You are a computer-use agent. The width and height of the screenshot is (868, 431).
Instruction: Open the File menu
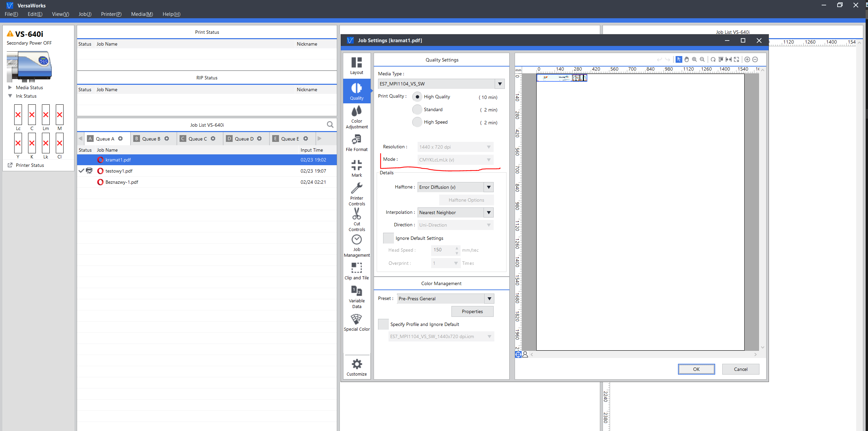[11, 14]
